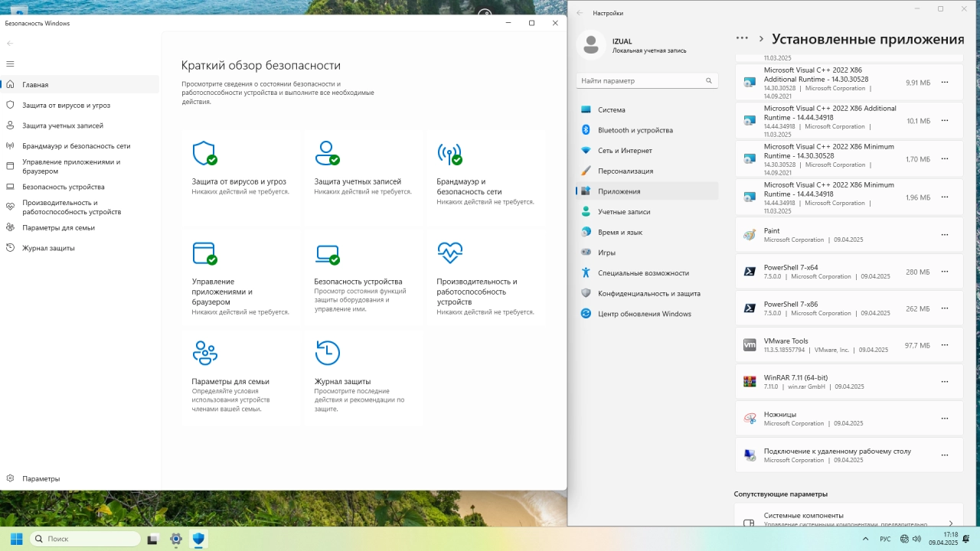980x551 pixels.
Task: Open the device security laptop tile icon
Action: [x=327, y=253]
